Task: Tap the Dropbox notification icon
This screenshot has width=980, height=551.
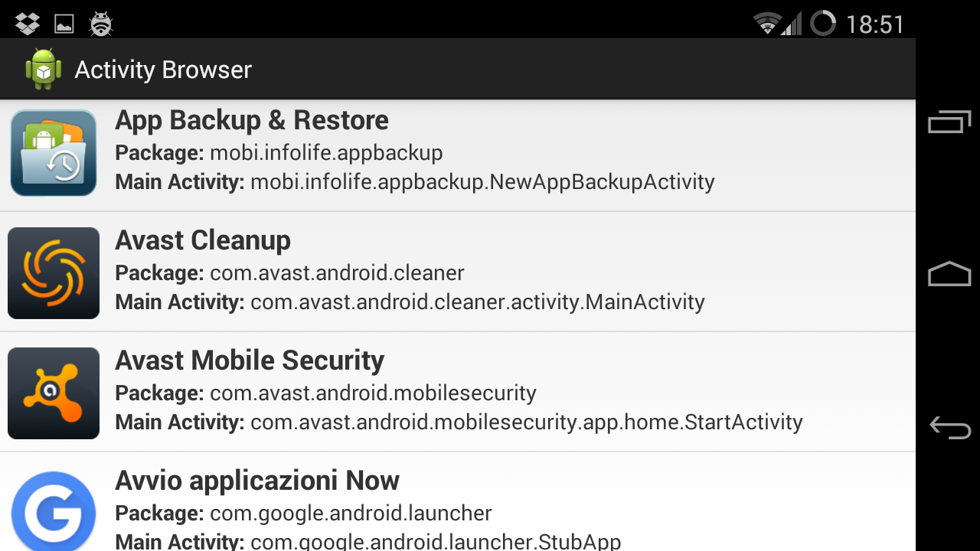Action: [x=28, y=24]
